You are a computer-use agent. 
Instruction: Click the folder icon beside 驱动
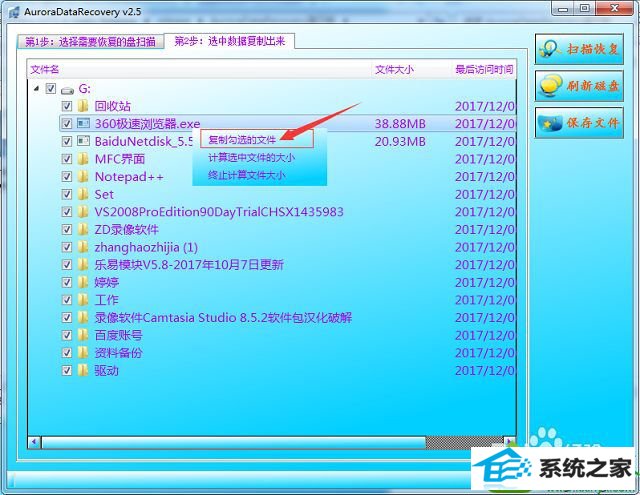83,370
